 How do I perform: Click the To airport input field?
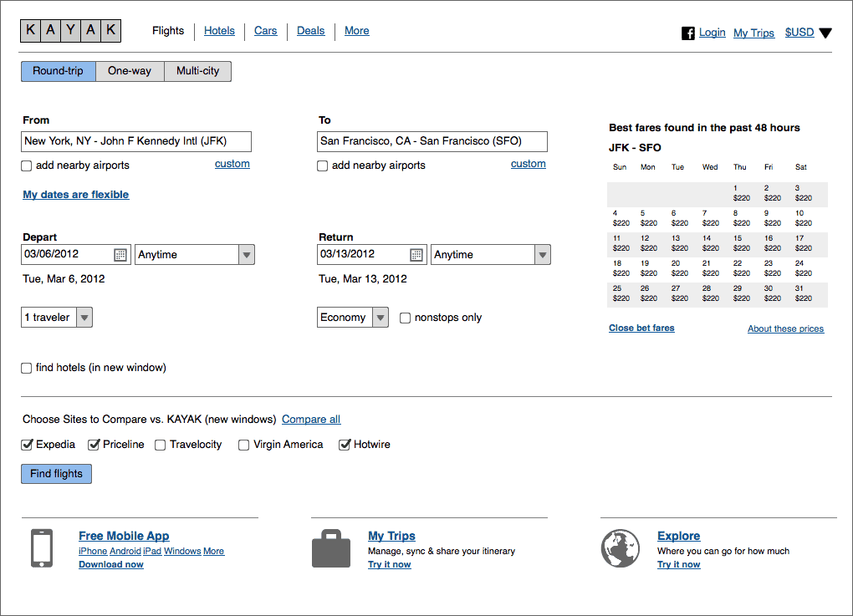coord(432,141)
